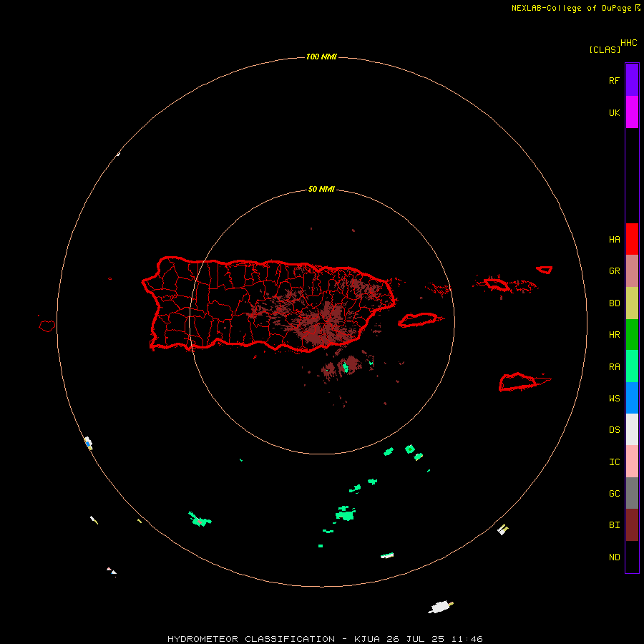644x644 pixels.
Task: Click the ND black legend swatch
Action: [632, 557]
